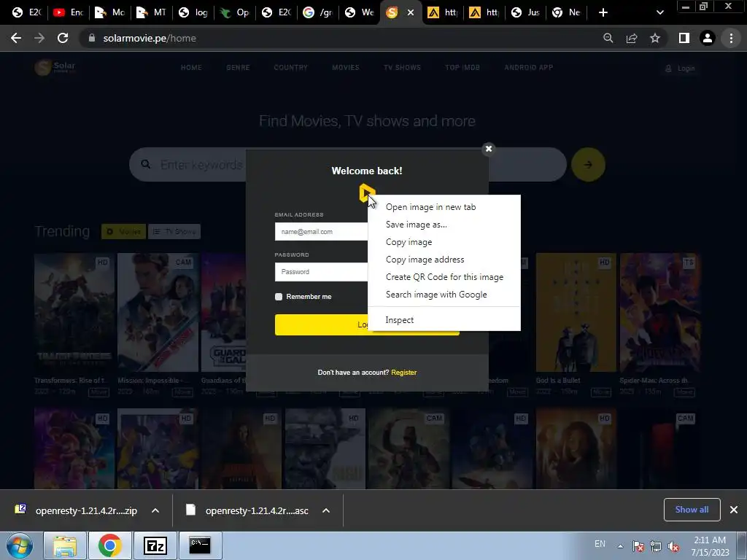This screenshot has width=747, height=560.
Task: Expand options for openresty zip download
Action: (x=155, y=510)
